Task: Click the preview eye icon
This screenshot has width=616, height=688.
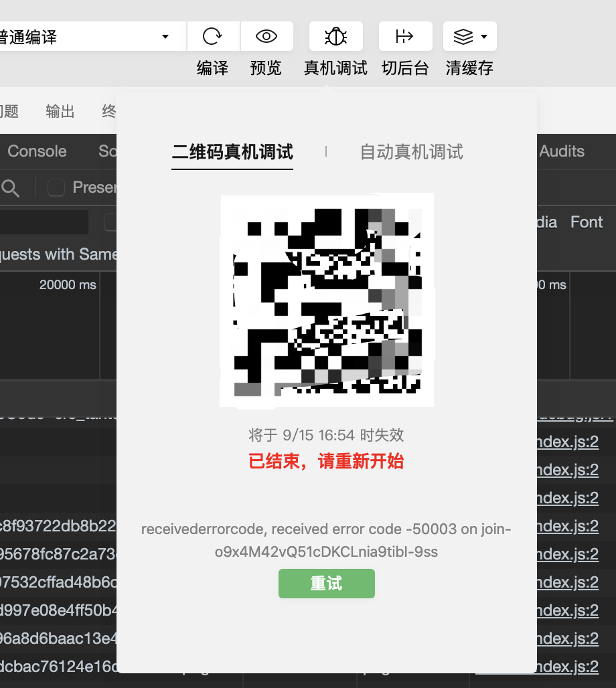Action: point(266,36)
